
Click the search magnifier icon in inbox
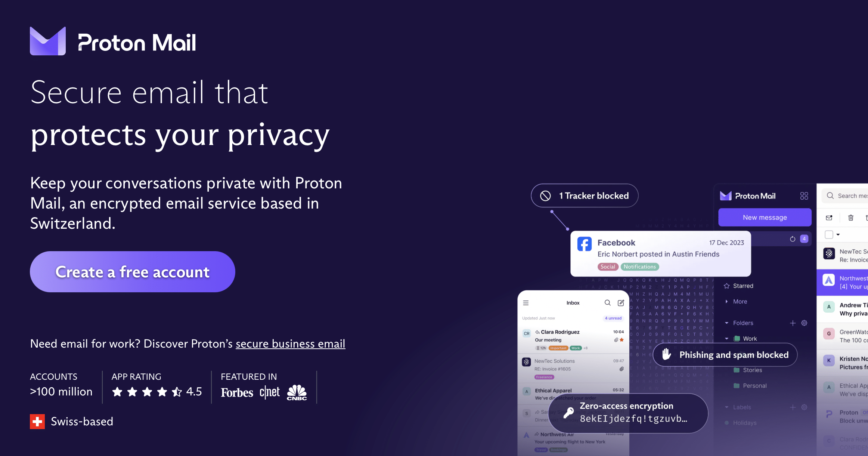607,302
